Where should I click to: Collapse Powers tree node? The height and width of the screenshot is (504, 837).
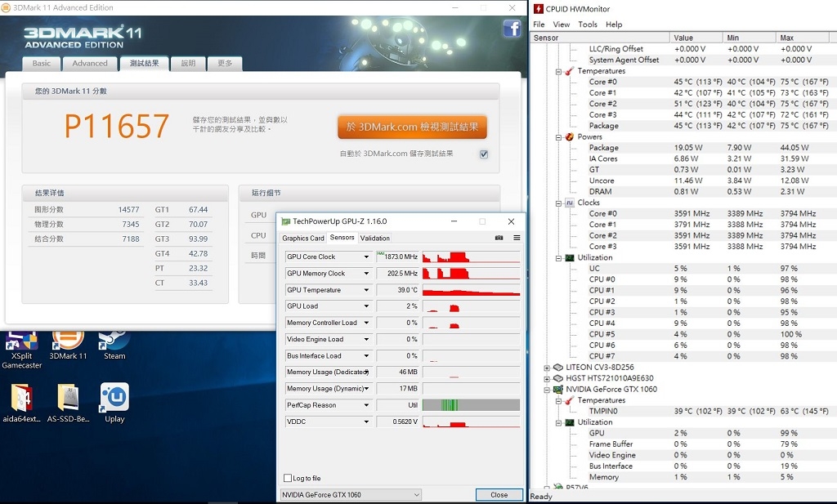558,137
